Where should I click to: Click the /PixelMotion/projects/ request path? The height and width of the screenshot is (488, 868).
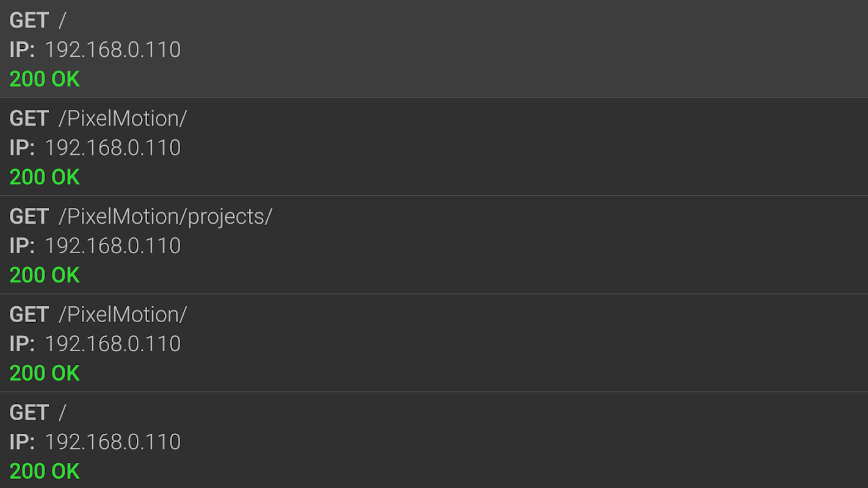click(x=165, y=217)
